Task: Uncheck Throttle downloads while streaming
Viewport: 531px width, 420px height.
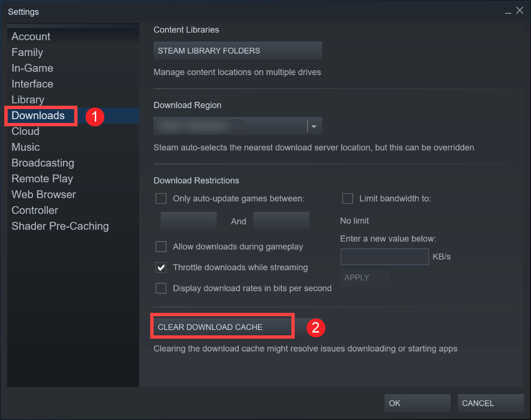Action: coord(161,267)
